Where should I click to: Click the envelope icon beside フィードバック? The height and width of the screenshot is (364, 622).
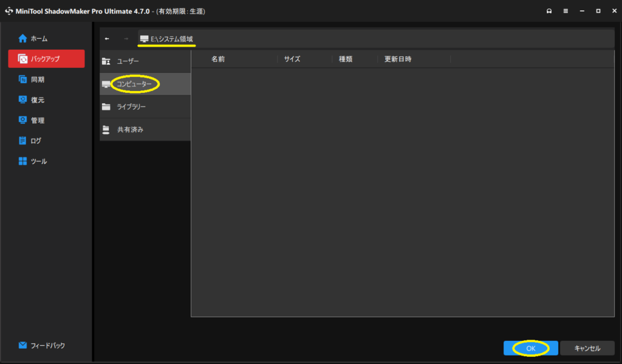point(22,345)
